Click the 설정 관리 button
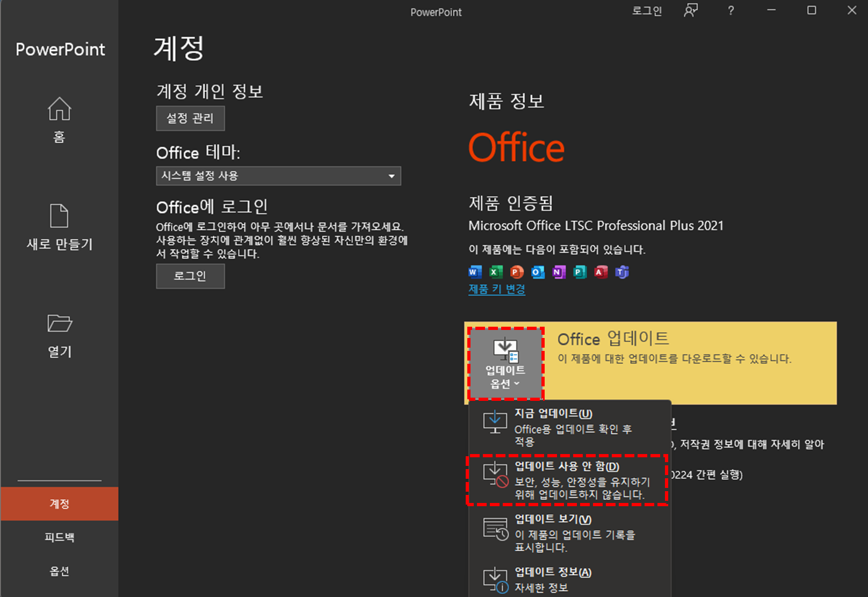 point(190,118)
